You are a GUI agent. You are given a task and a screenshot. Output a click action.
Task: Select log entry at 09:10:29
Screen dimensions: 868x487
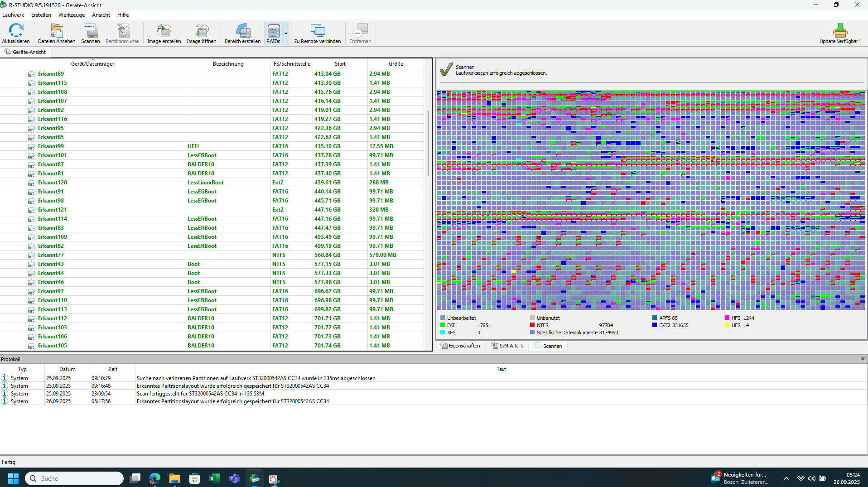tap(434, 378)
